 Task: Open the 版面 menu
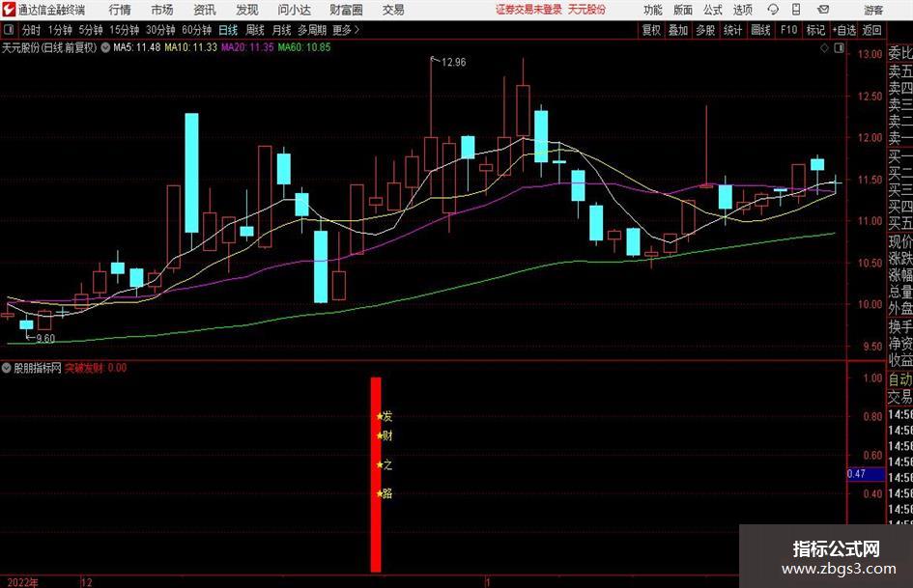[x=683, y=10]
